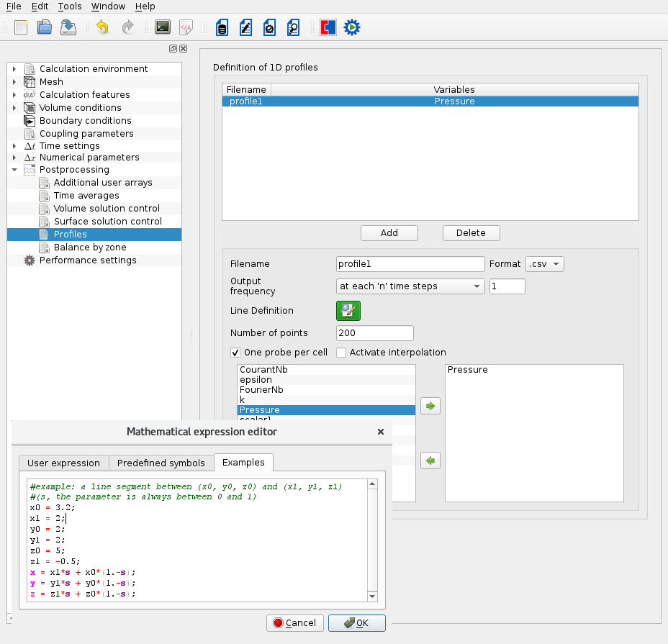Open the Line Definition formula editor
This screenshot has height=644, width=668.
[348, 311]
